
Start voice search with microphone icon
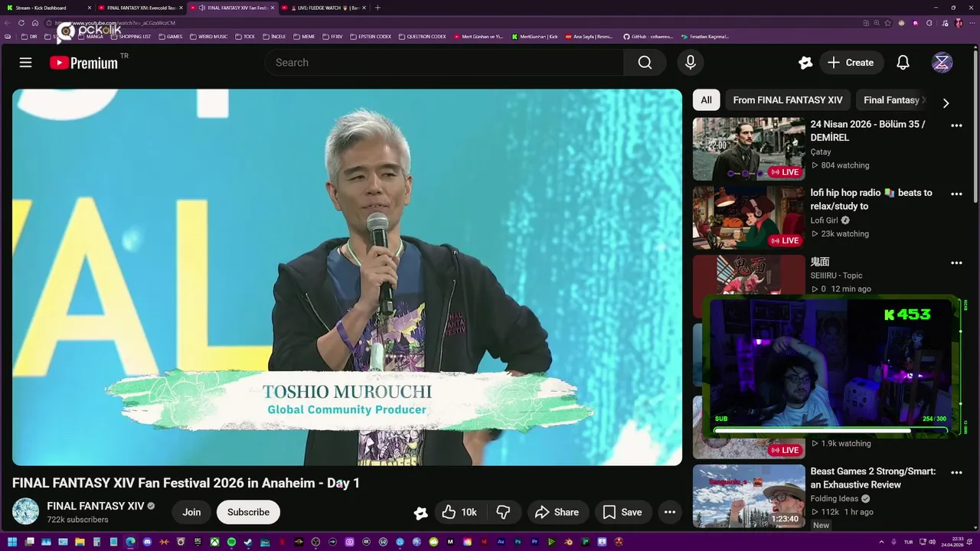click(691, 63)
